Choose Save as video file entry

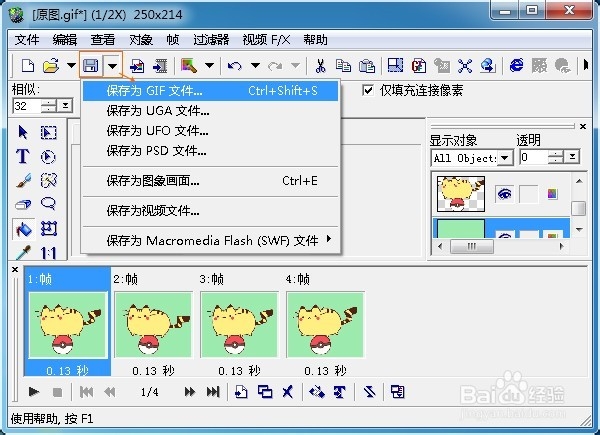point(210,210)
